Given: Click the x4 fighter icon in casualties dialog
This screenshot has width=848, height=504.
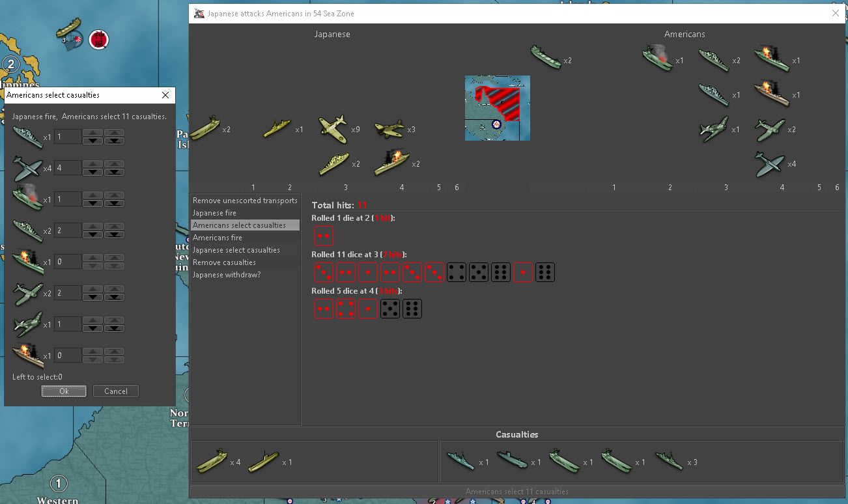Looking at the screenshot, I should click(27, 169).
